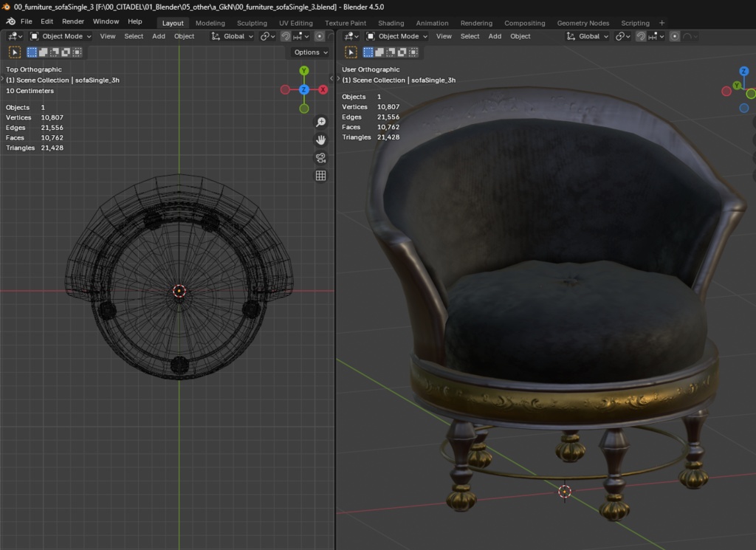Screen dimensions: 756x550
Task: Switch to the Modeling workspace tab
Action: coord(210,23)
